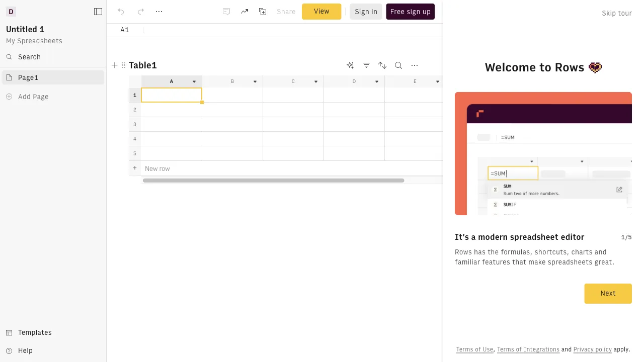Click the Share button
The width and height of the screenshot is (644, 362).
286,12
